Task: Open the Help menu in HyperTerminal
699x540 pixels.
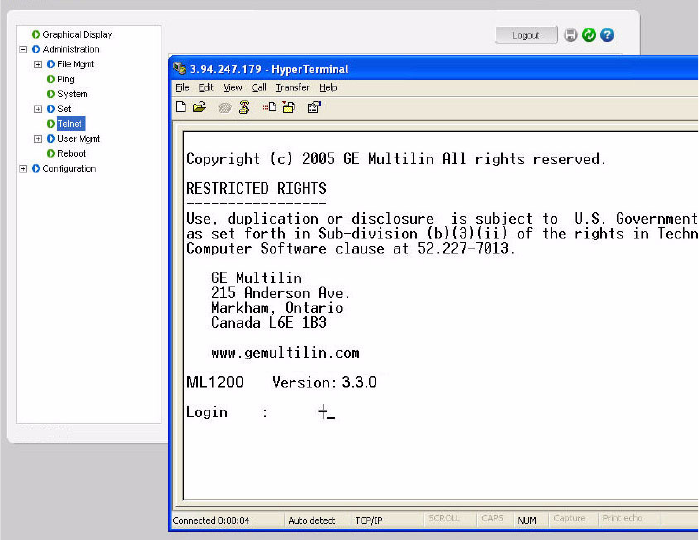Action: [x=328, y=87]
